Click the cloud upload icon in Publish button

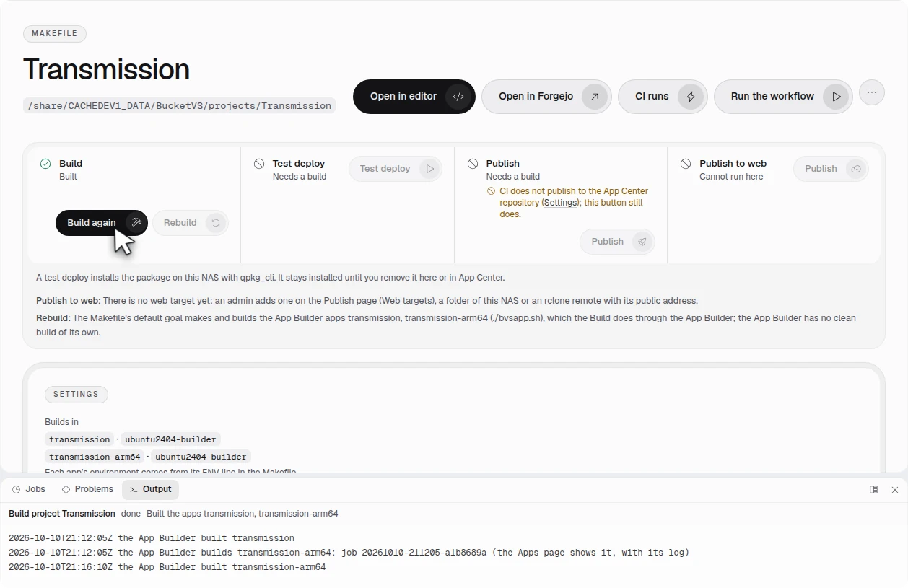click(x=856, y=169)
